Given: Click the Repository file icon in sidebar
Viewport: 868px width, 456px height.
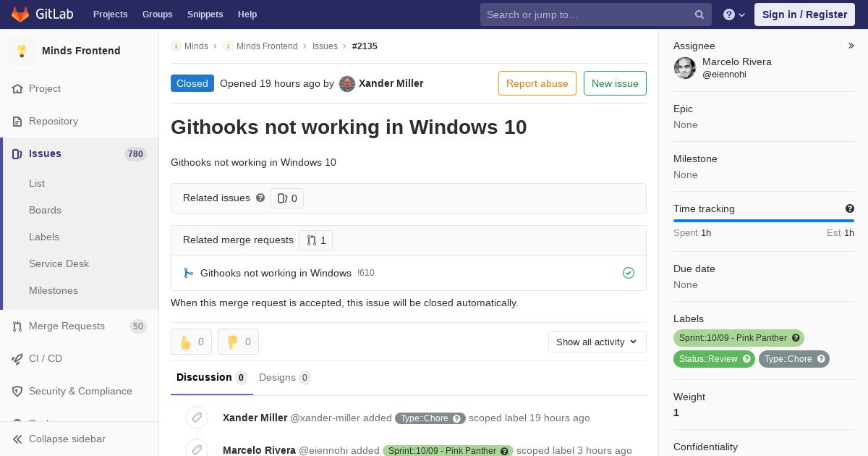Looking at the screenshot, I should click(17, 121).
